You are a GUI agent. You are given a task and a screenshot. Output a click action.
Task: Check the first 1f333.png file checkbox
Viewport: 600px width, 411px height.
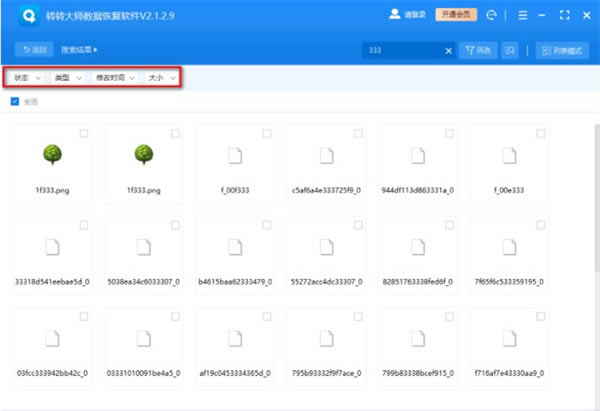(x=83, y=133)
